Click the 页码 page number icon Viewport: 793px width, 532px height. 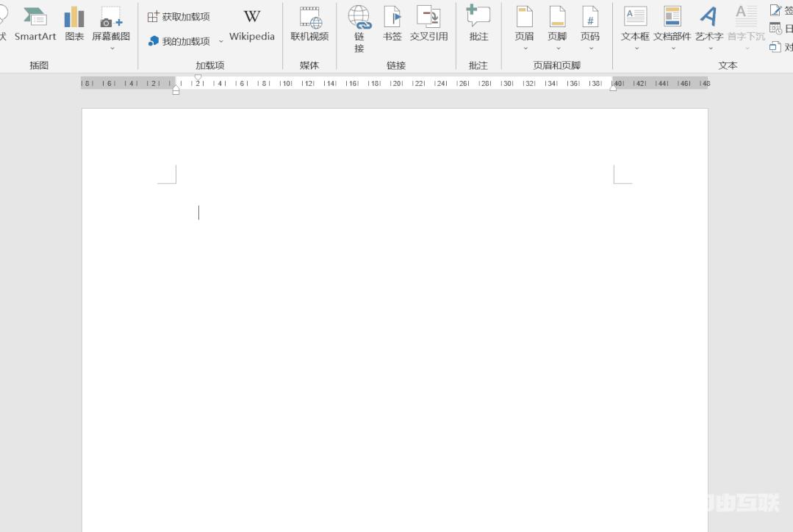[590, 17]
